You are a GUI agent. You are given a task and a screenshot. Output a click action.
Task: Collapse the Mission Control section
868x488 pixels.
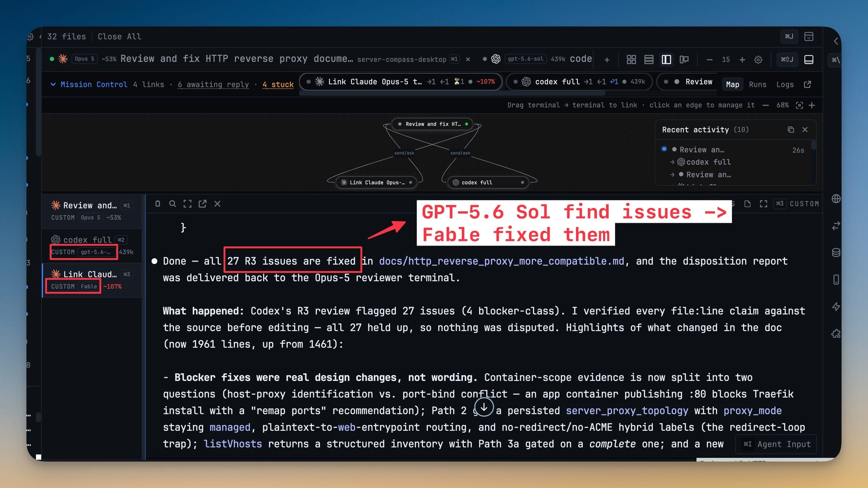pos(53,84)
